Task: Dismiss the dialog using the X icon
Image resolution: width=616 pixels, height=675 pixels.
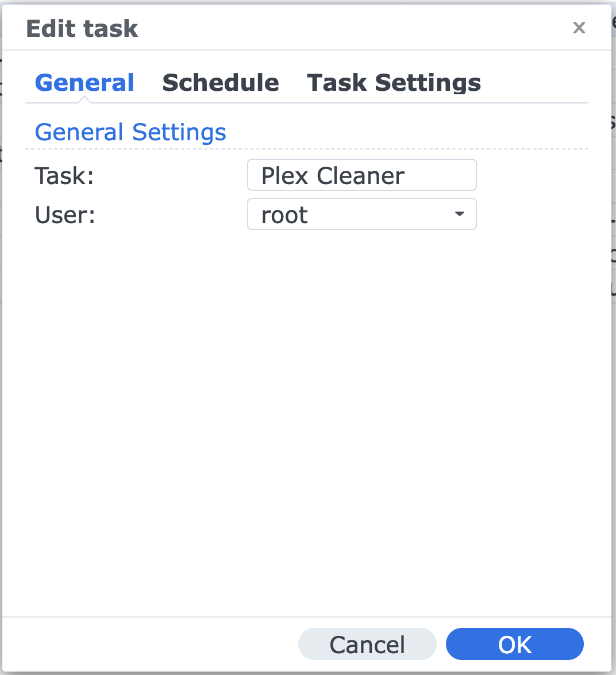Action: click(579, 28)
